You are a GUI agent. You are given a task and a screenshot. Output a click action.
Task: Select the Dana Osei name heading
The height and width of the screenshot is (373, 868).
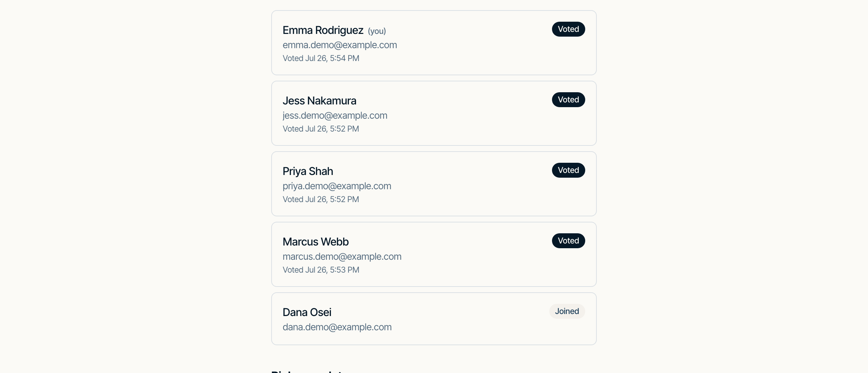tap(307, 312)
